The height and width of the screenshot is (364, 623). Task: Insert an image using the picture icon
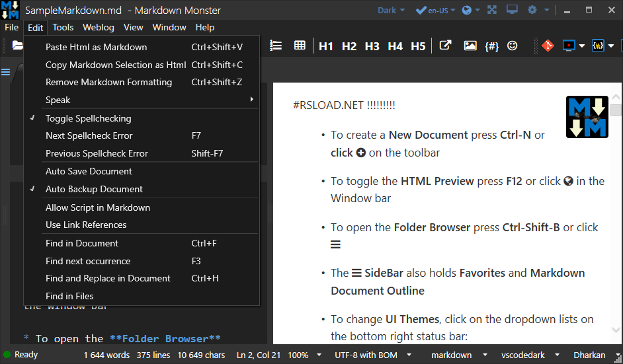pyautogui.click(x=470, y=46)
